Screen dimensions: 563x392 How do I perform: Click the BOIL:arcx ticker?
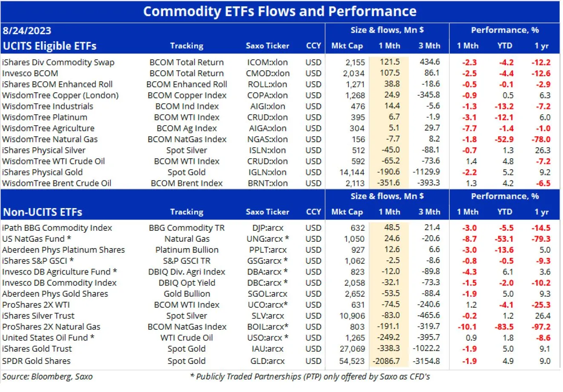click(x=267, y=327)
